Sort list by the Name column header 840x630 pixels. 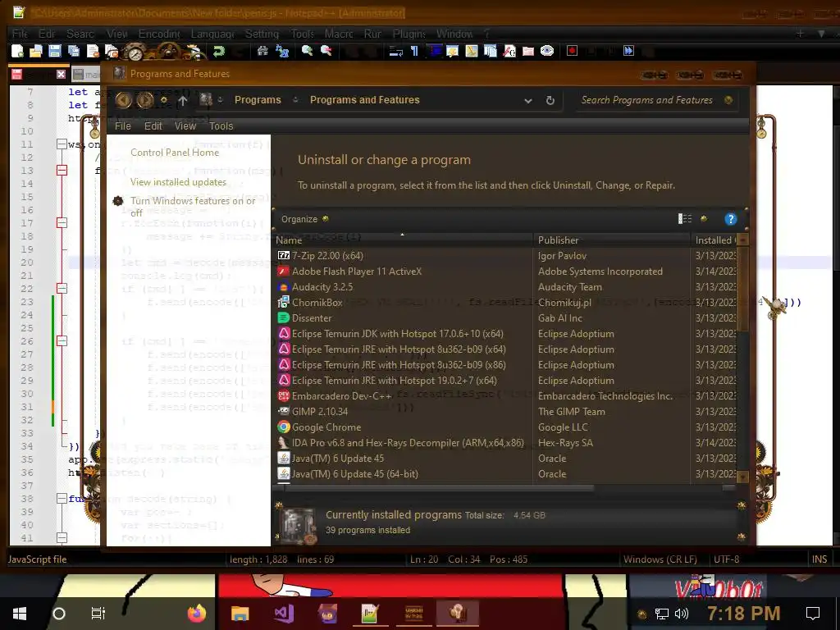tap(402, 240)
